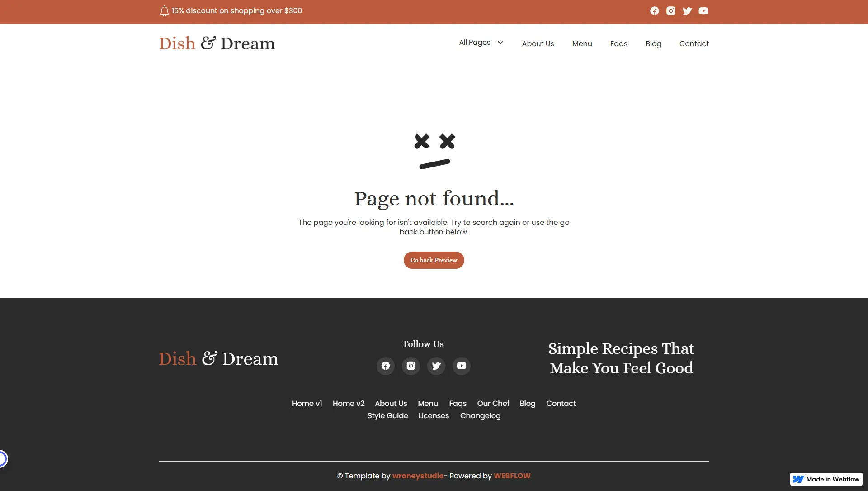Click the wroneystudio footer link

(418, 476)
